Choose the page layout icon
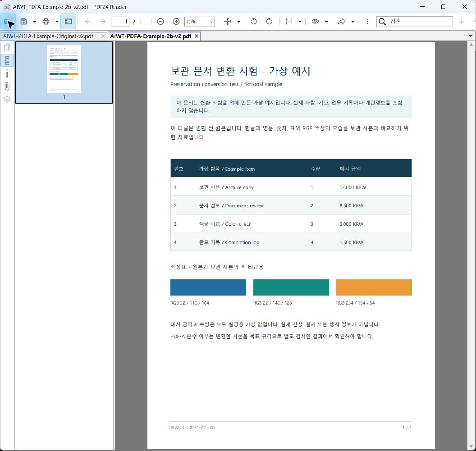 pyautogui.click(x=289, y=22)
